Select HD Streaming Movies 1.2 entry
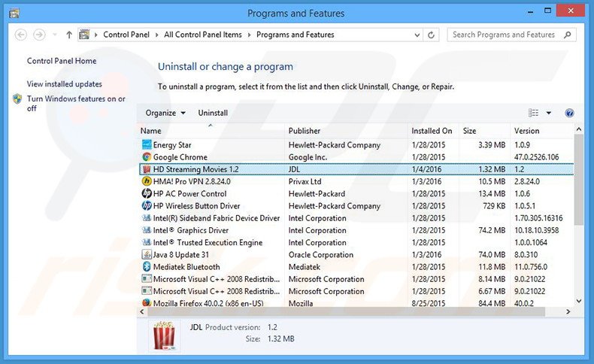The width and height of the screenshot is (594, 364). pyautogui.click(x=356, y=169)
